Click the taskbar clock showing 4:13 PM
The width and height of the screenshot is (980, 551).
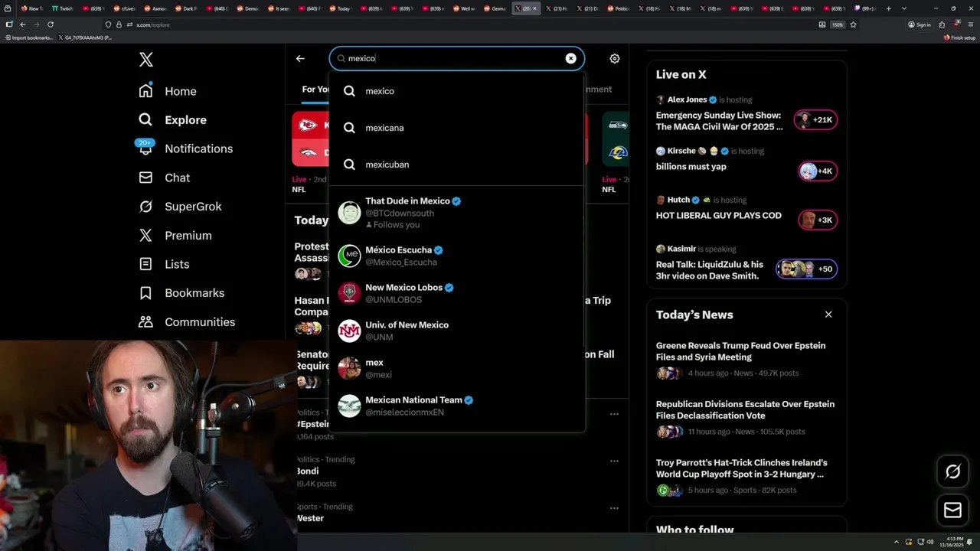tap(953, 542)
